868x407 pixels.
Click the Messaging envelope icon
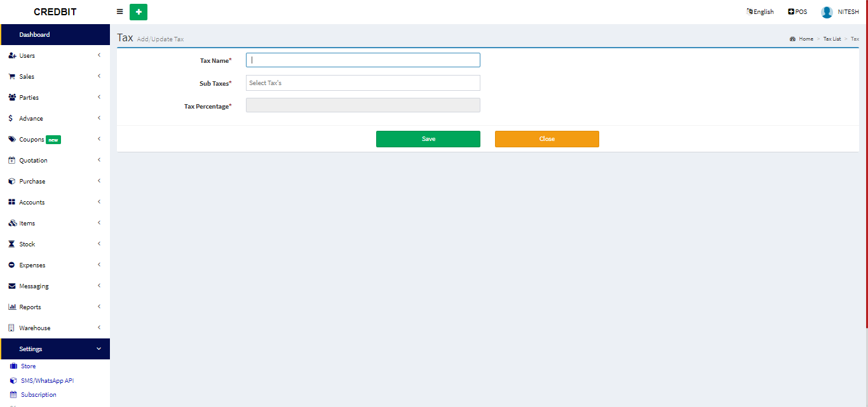(12, 286)
